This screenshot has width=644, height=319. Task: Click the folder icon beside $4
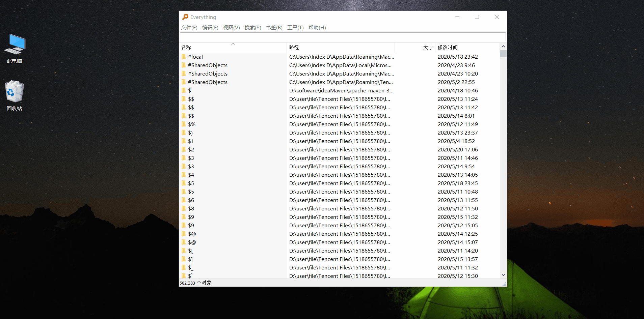[x=184, y=175]
